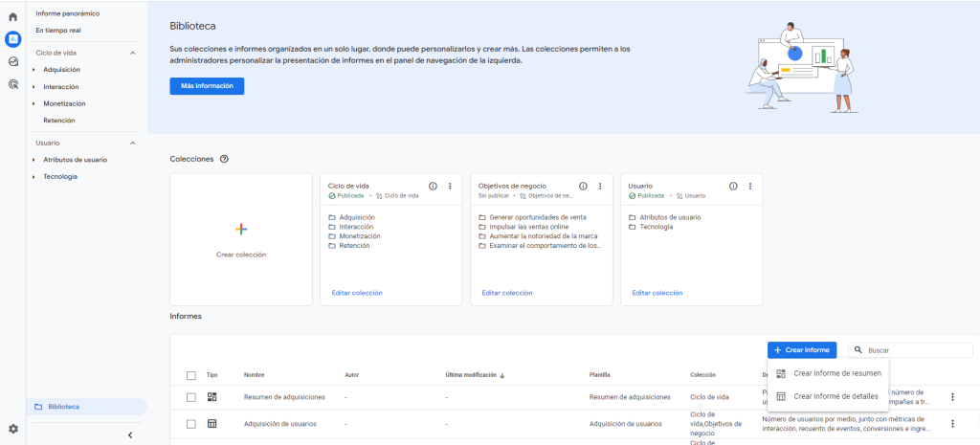The width and height of the screenshot is (980, 445).
Task: Expand Adquisición in the sidebar
Action: (x=33, y=70)
